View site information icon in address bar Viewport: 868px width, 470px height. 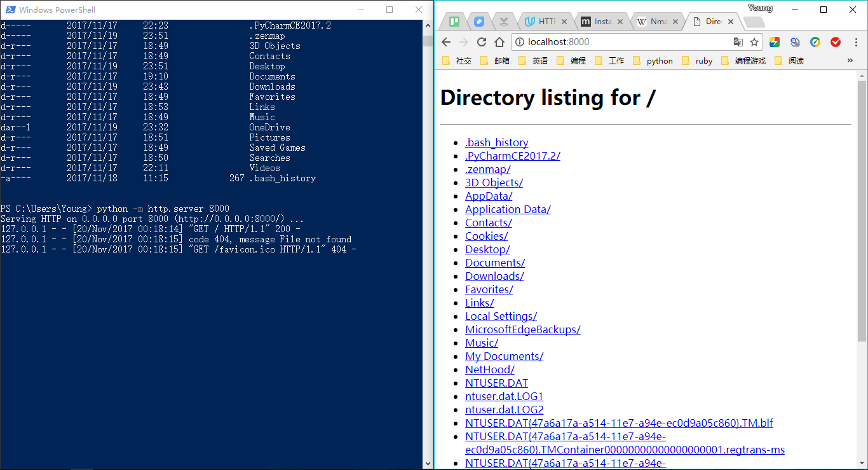(x=519, y=42)
